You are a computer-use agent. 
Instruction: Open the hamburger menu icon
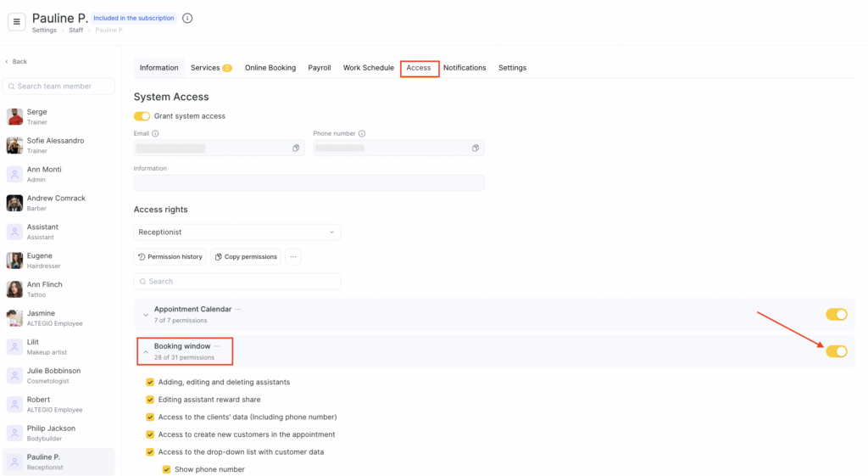click(16, 22)
